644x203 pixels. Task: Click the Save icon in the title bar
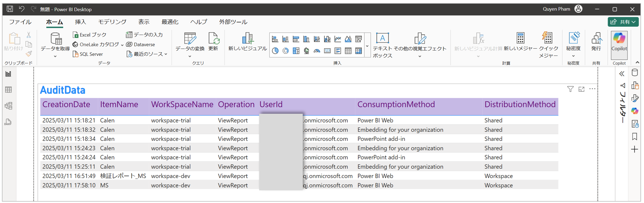point(10,9)
